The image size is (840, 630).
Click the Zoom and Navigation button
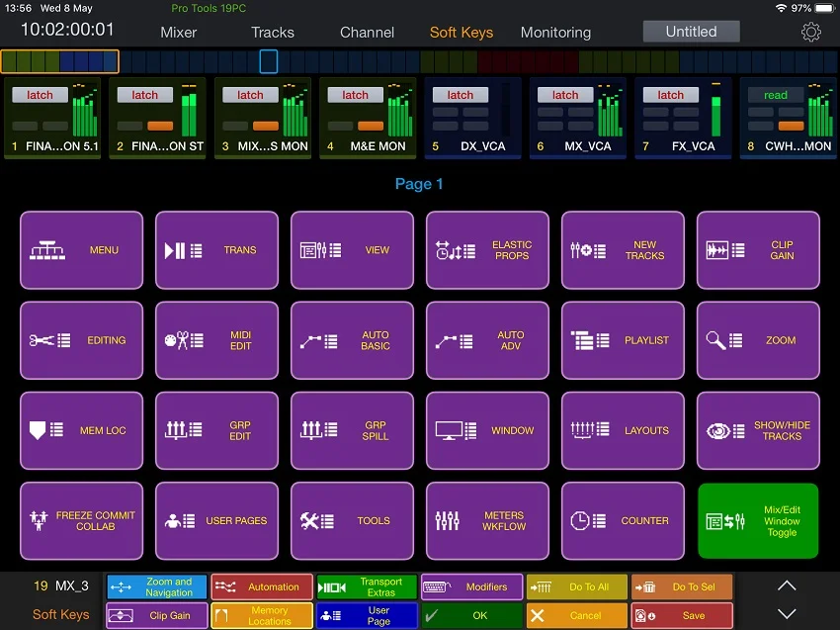coord(156,587)
